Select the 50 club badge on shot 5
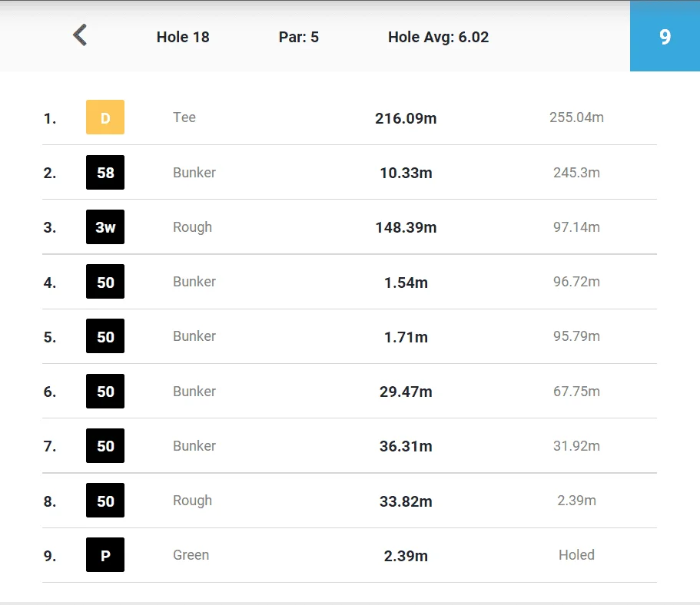 tap(105, 336)
